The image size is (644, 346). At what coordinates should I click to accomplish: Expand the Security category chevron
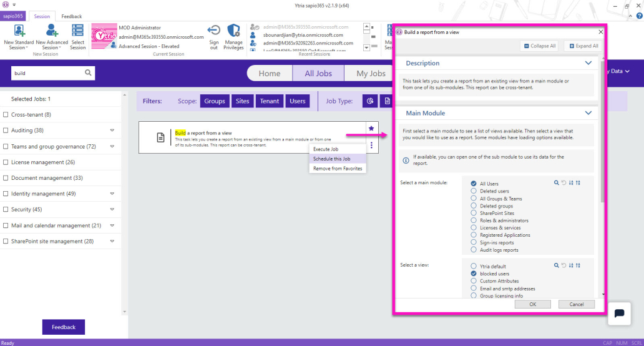[112, 209]
